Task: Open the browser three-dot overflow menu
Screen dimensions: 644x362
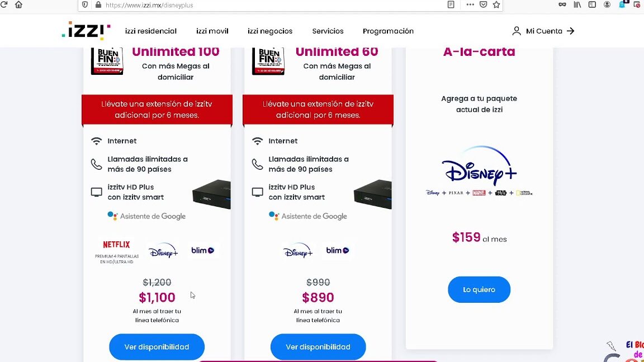Action: [x=470, y=5]
